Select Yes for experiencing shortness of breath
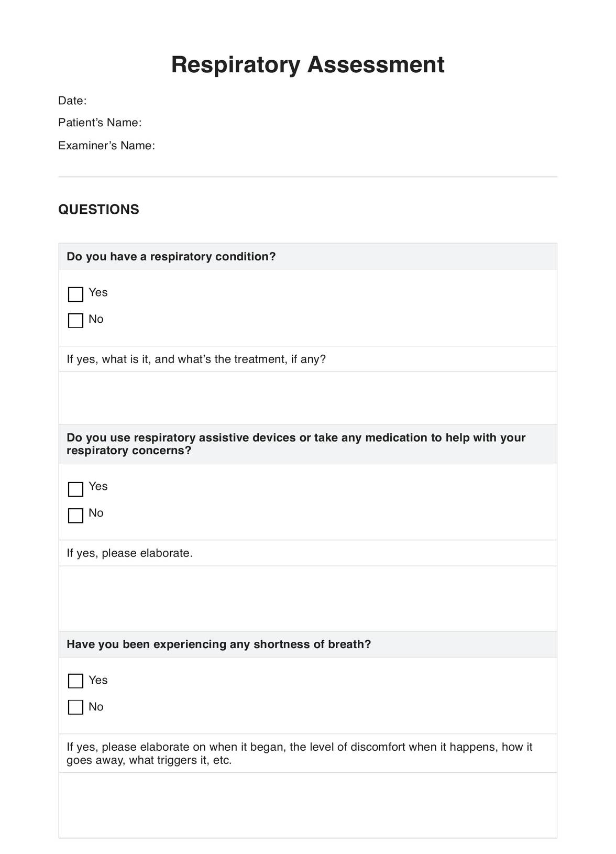 click(x=75, y=681)
